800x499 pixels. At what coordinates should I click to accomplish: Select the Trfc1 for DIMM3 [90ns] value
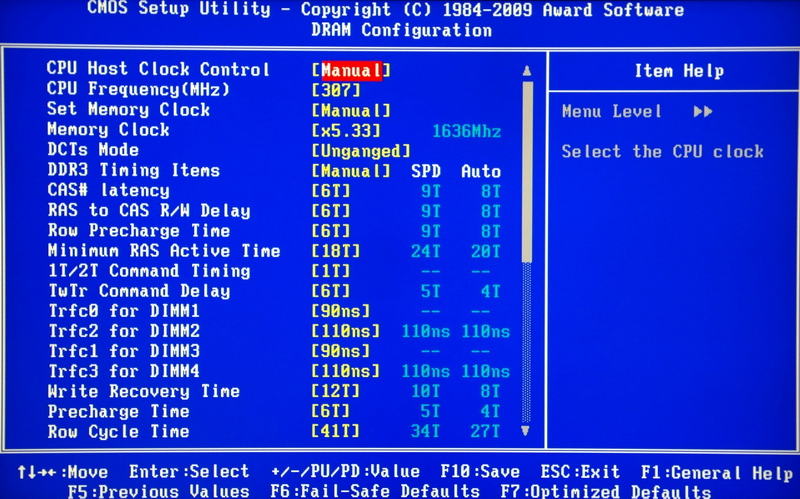pos(341,351)
